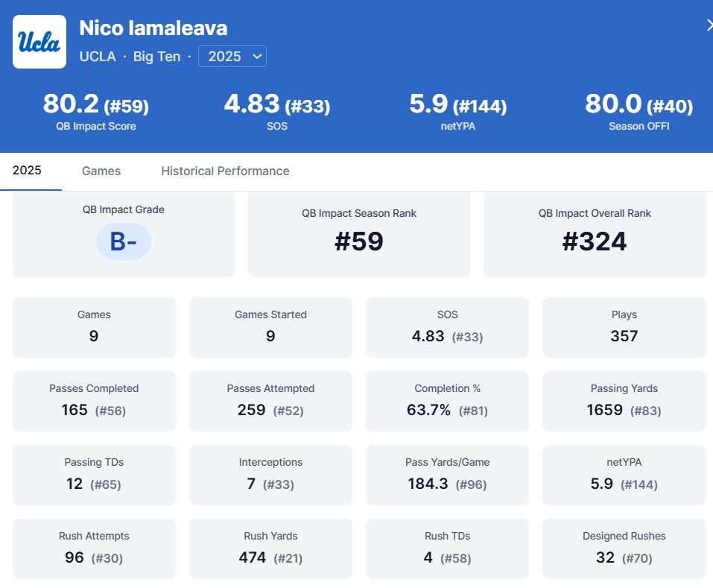Image resolution: width=713 pixels, height=588 pixels.
Task: Close the player profile panel
Action: point(709,25)
